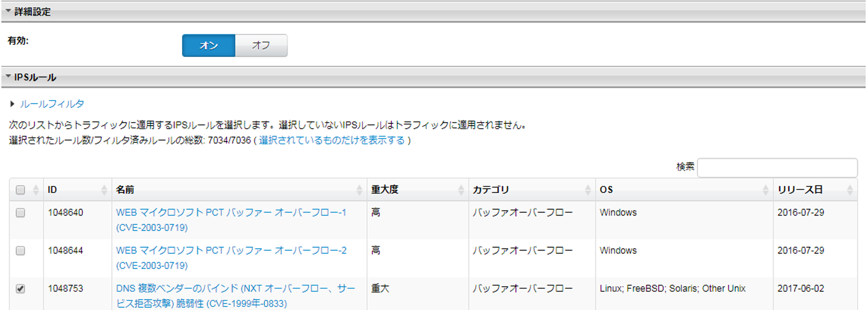This screenshot has width=868, height=310.
Task: Check the box for rule 1048640
Action: coord(20,213)
